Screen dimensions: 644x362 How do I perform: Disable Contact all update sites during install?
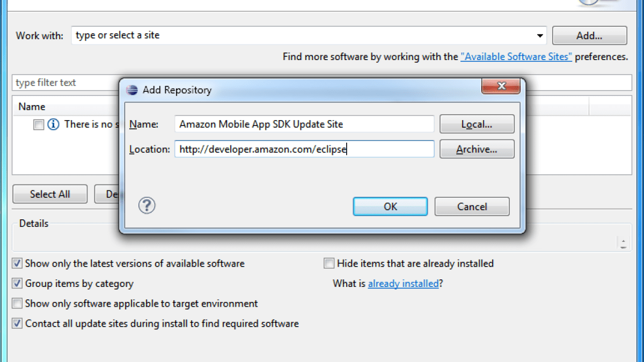pyautogui.click(x=18, y=323)
